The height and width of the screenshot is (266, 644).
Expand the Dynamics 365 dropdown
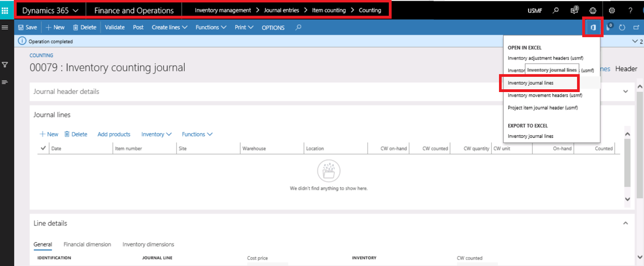50,10
